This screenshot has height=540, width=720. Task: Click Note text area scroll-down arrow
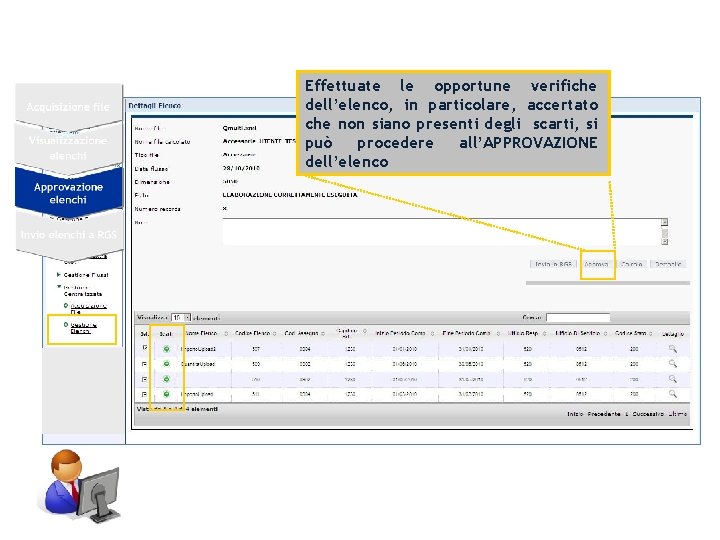pyautogui.click(x=664, y=242)
